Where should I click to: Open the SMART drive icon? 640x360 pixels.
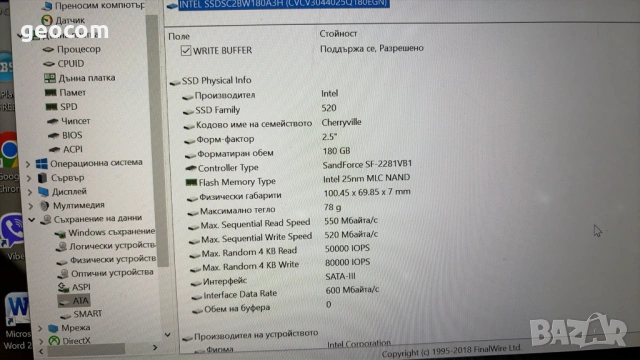(65, 316)
